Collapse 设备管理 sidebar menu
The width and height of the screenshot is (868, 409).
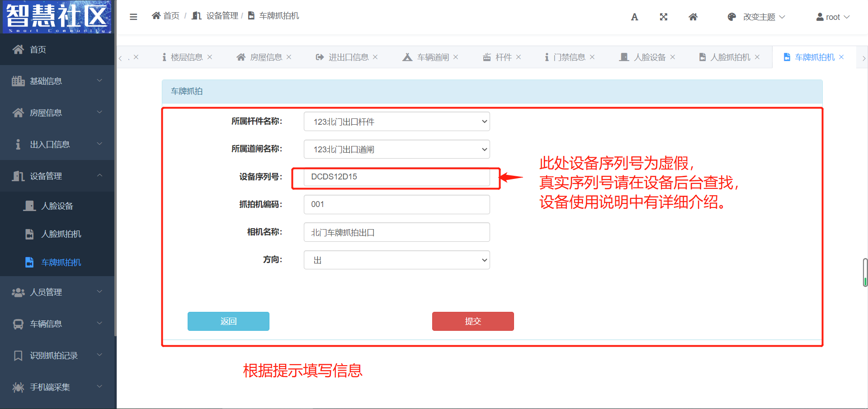tap(57, 176)
